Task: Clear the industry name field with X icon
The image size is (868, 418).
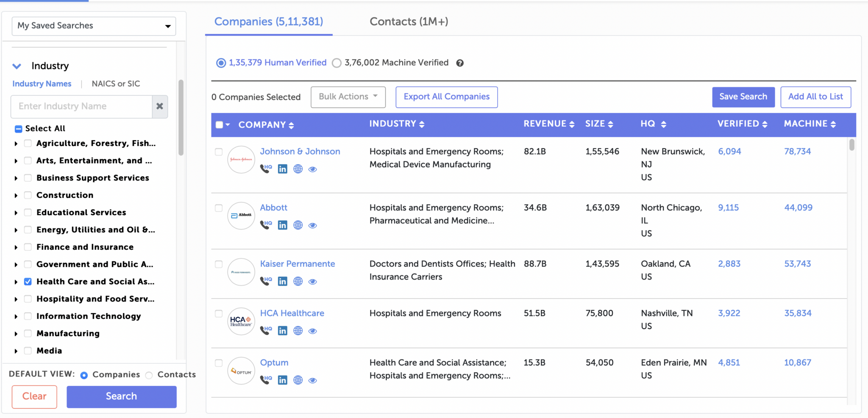Action: (160, 106)
